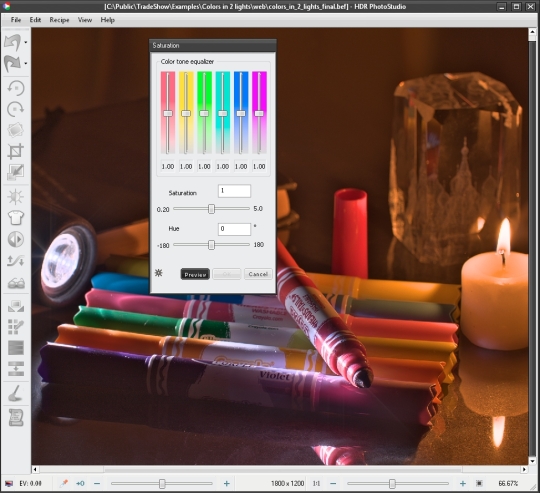The height and width of the screenshot is (493, 540).
Task: Click the red color tone slider handle
Action: pyautogui.click(x=168, y=113)
